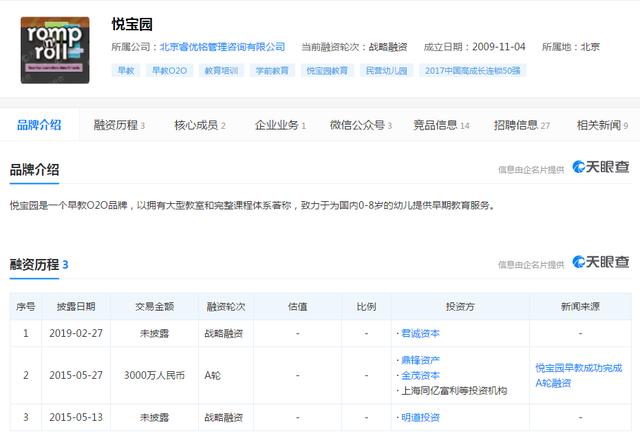This screenshot has width=640, height=436.
Task: Click the 比例 column header
Action: [x=366, y=307]
